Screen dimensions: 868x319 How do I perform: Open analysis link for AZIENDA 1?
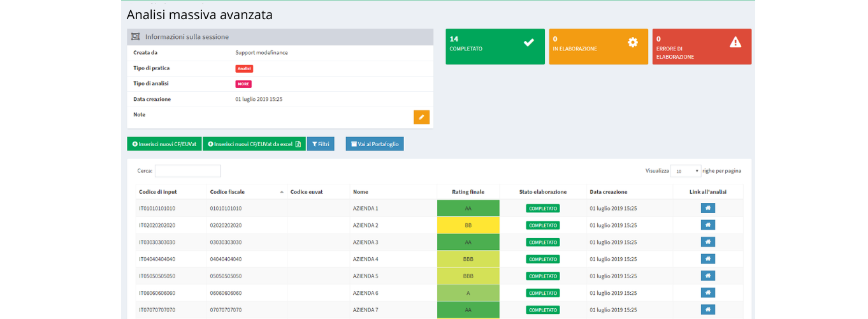coord(708,208)
